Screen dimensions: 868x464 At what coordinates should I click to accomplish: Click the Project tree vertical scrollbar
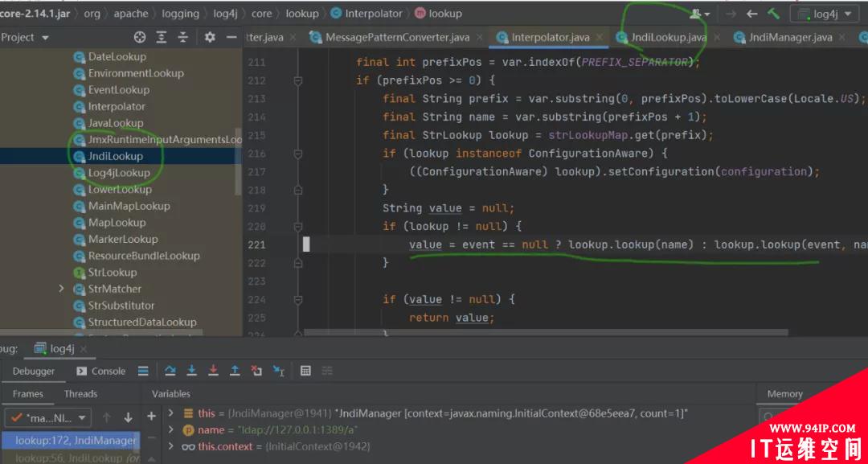[238, 161]
